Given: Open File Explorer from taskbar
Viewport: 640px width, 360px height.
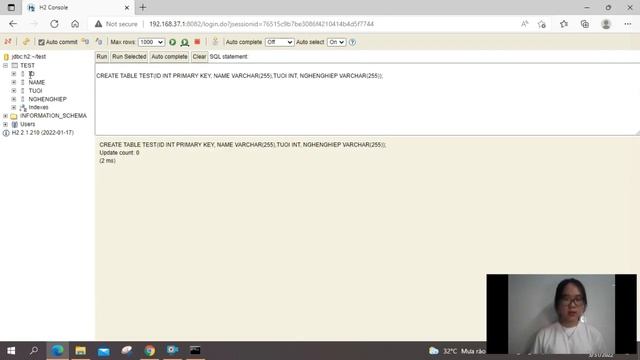Looking at the screenshot, I should coord(80,351).
